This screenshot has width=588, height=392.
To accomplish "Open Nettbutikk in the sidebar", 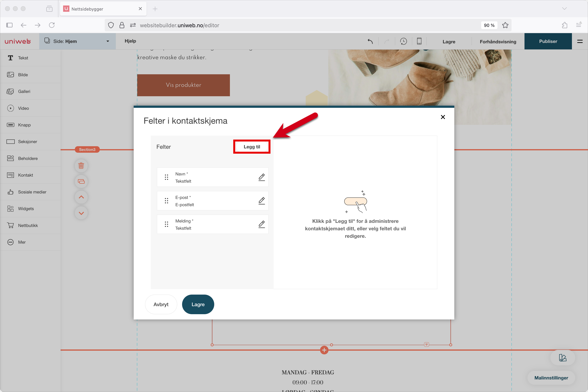I will click(x=30, y=225).
